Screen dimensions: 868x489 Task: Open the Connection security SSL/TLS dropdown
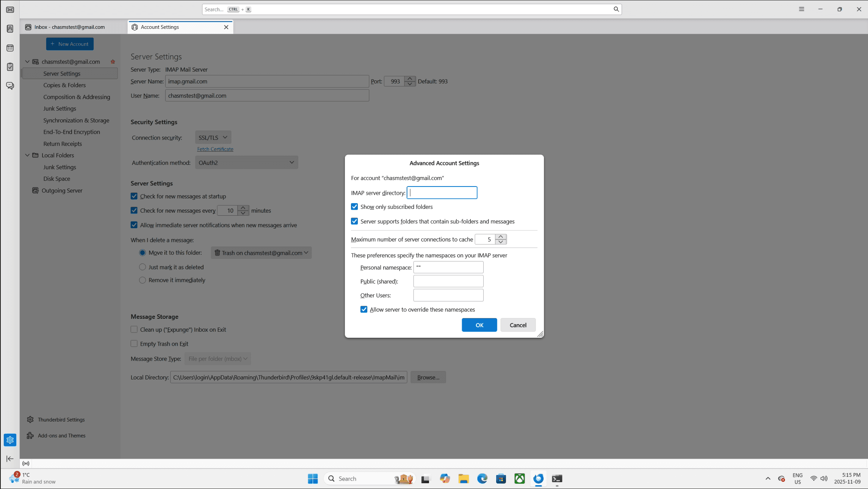(213, 138)
